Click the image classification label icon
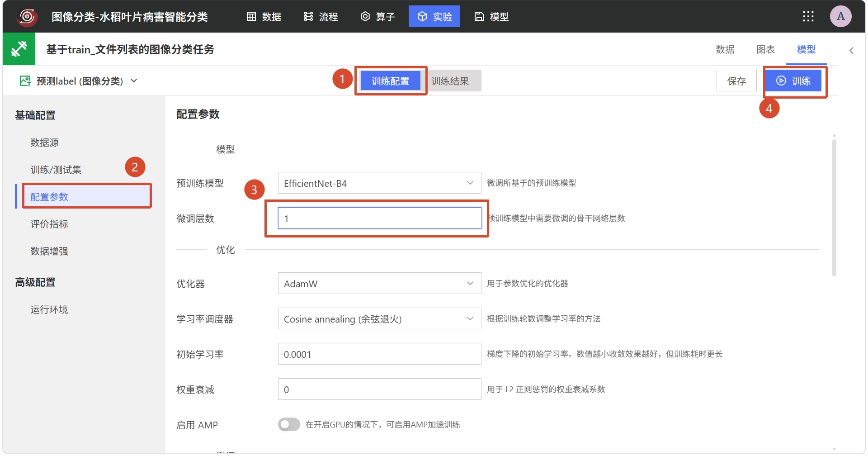The image size is (868, 456). (x=25, y=81)
